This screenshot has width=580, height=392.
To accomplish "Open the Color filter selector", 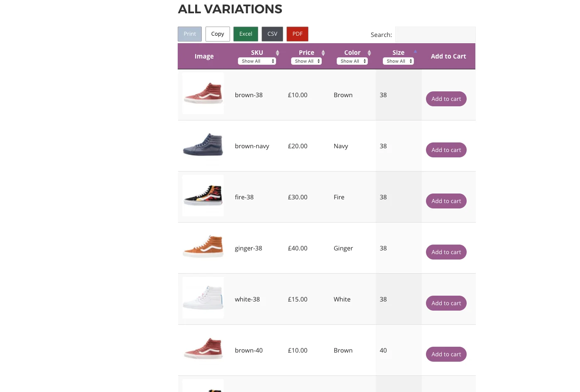I will (352, 61).
